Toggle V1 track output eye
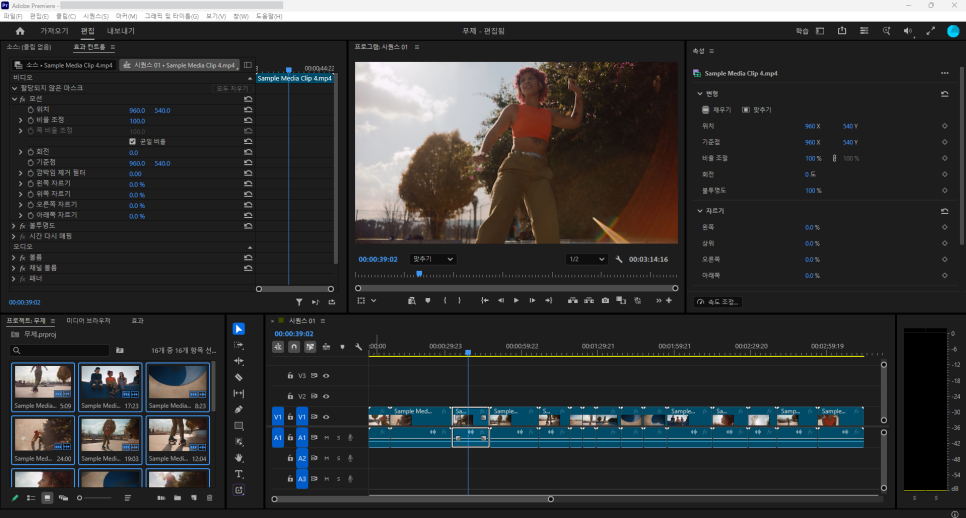This screenshot has width=966, height=518. tap(326, 417)
